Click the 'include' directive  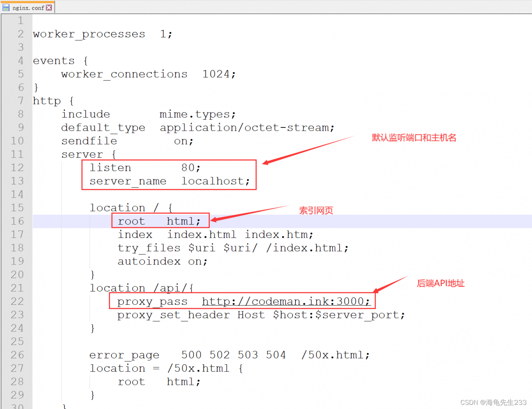click(x=86, y=114)
